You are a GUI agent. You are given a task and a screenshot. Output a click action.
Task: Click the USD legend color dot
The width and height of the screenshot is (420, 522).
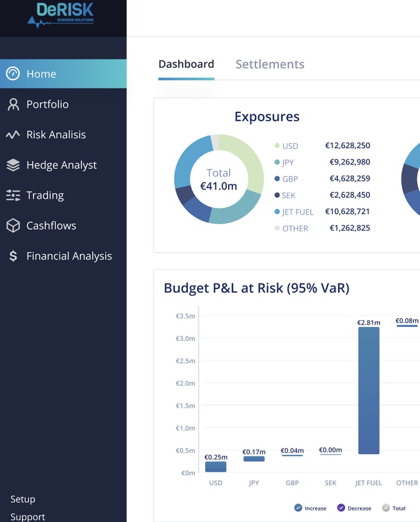pyautogui.click(x=277, y=145)
